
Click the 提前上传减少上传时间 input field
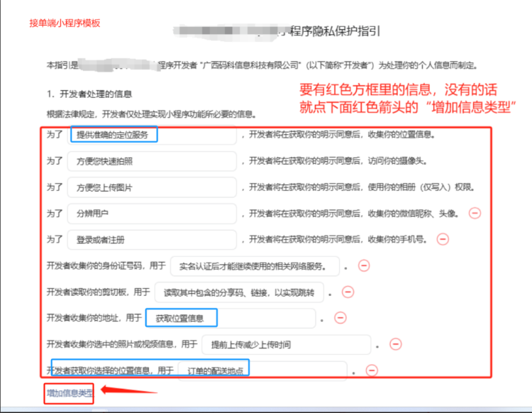coord(286,345)
